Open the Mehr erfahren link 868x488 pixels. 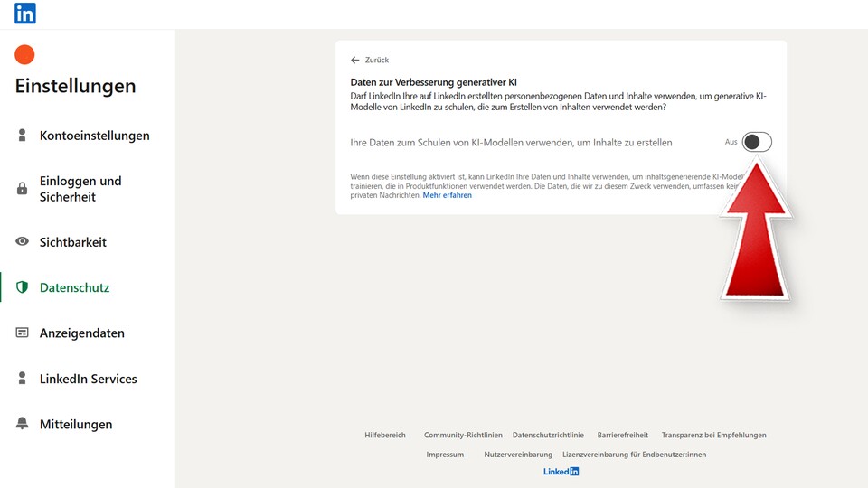pyautogui.click(x=447, y=195)
